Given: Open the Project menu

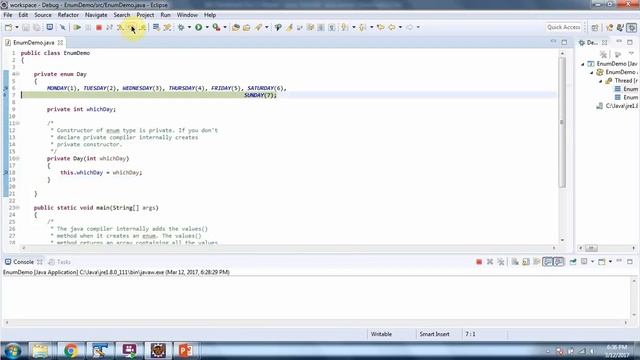Looking at the screenshot, I should click(x=145, y=15).
